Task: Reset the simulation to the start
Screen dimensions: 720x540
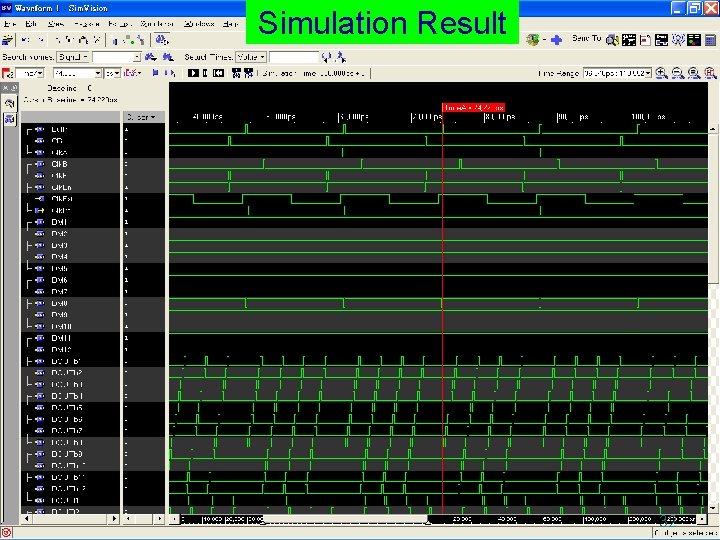Action: [219, 73]
